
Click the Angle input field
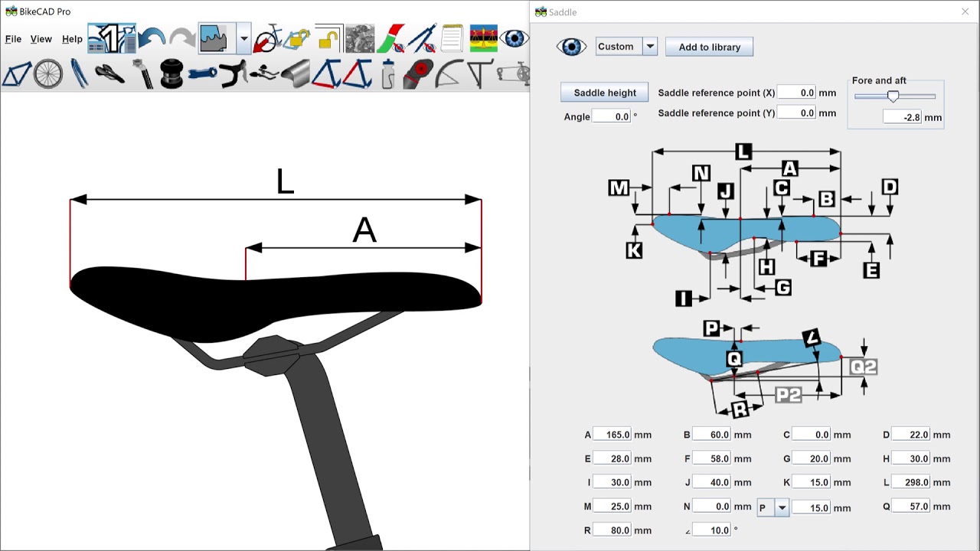click(611, 116)
